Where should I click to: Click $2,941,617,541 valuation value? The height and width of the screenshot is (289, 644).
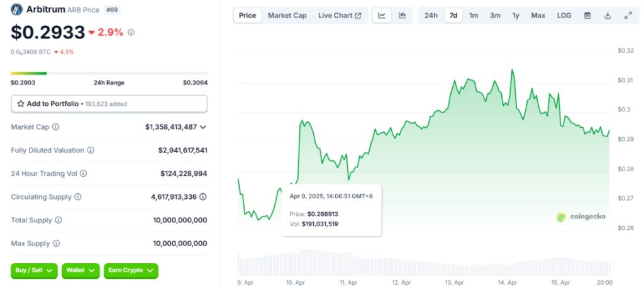pyautogui.click(x=183, y=150)
